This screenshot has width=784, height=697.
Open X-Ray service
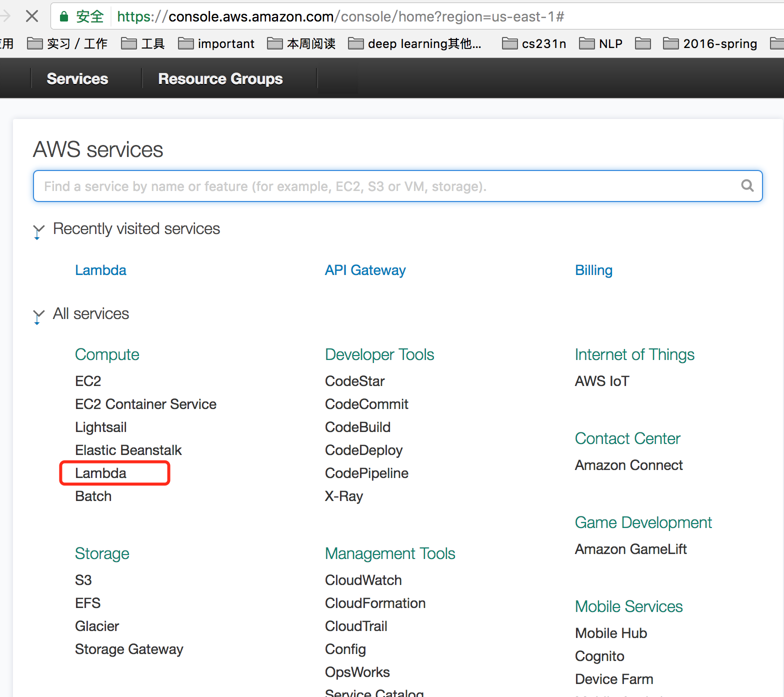click(344, 496)
